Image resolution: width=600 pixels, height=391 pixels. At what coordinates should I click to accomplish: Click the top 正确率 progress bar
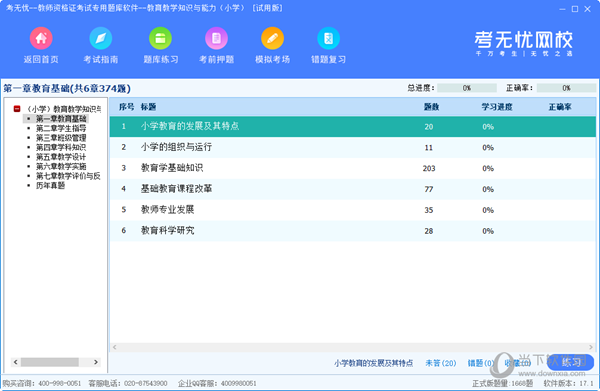566,88
